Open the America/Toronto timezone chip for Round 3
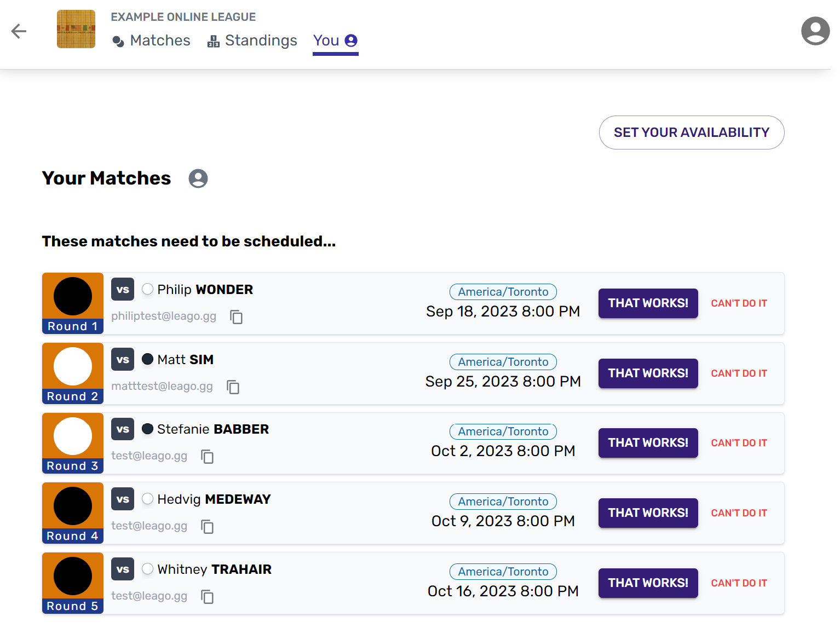This screenshot has height=639, width=840. point(503,431)
